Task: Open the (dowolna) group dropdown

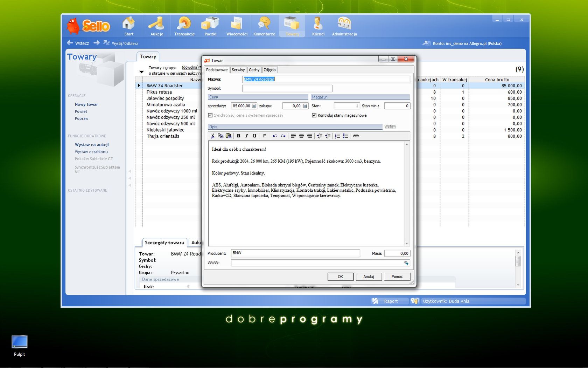Action: (x=191, y=67)
